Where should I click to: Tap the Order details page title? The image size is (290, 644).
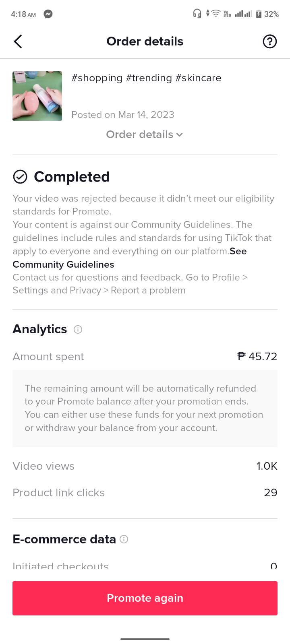tap(145, 41)
